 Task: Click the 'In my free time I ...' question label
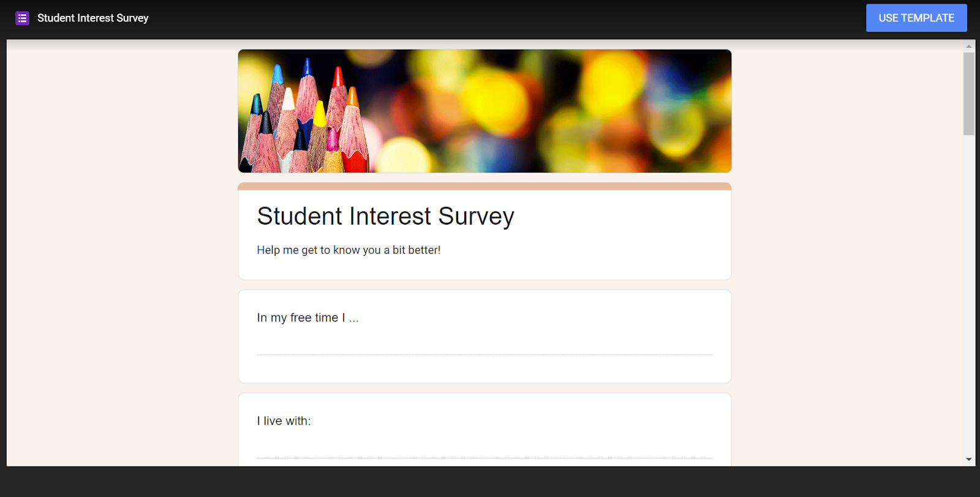[x=307, y=318]
